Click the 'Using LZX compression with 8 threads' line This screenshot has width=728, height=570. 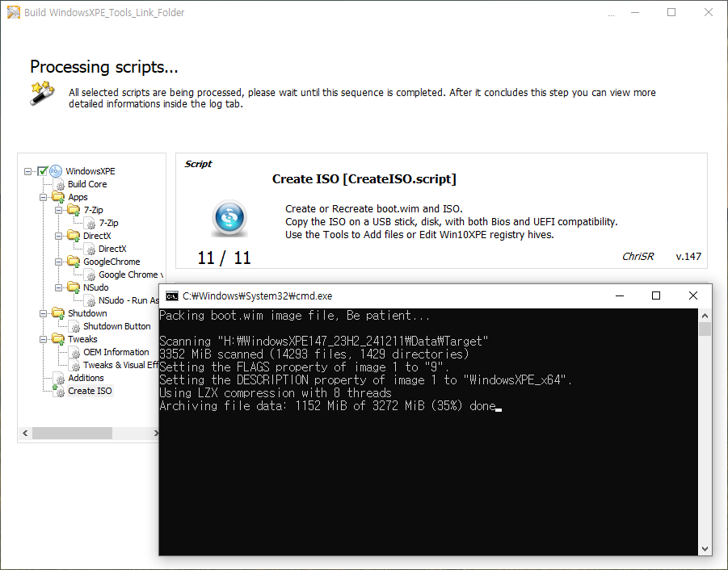point(276,393)
